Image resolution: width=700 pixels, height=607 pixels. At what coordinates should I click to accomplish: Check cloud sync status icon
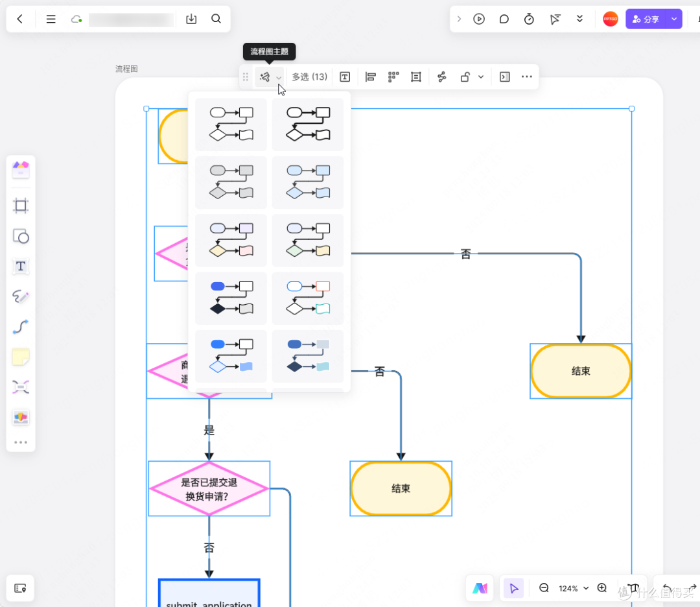click(76, 19)
